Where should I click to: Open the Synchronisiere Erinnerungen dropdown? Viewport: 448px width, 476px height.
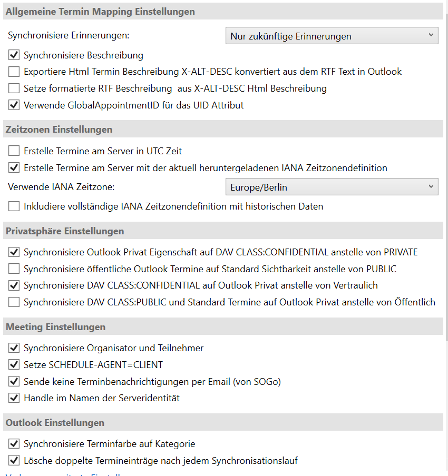coord(331,35)
